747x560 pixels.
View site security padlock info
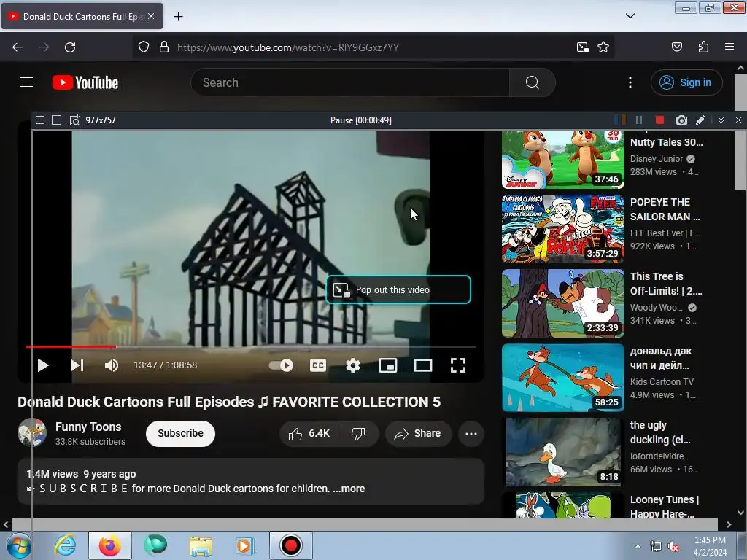coord(164,47)
